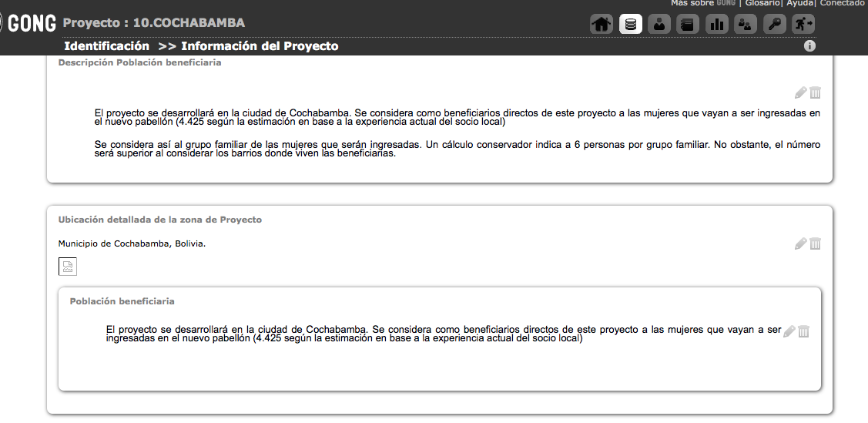
Task: Go to the home icon in toolbar
Action: 602,25
